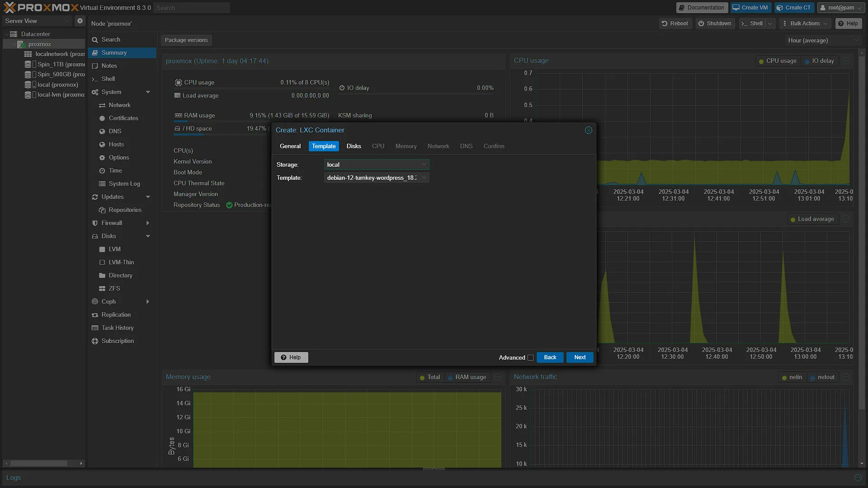Click the top Search input field
868x488 pixels.
pos(191,8)
